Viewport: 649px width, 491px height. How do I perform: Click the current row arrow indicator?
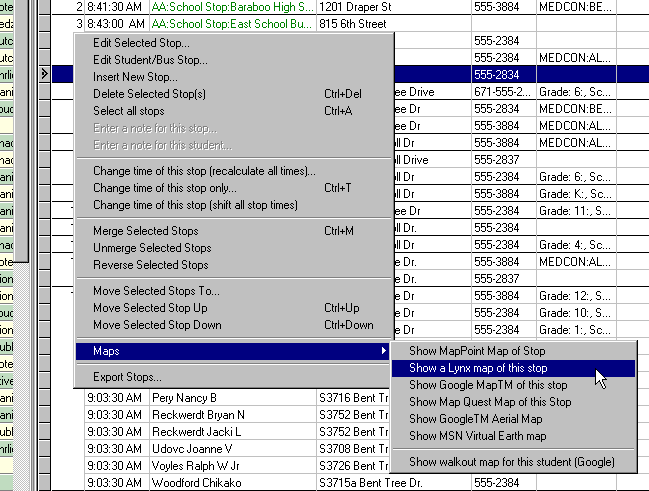click(44, 75)
